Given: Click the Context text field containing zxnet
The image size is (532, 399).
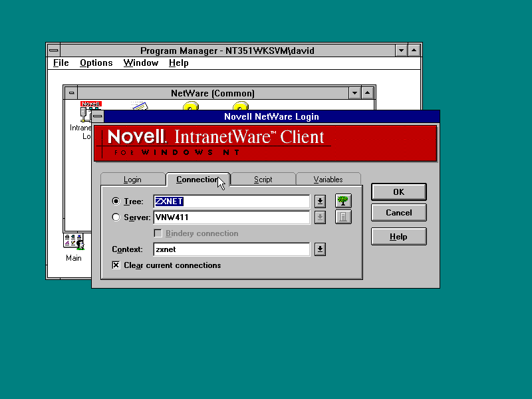Looking at the screenshot, I should click(231, 249).
